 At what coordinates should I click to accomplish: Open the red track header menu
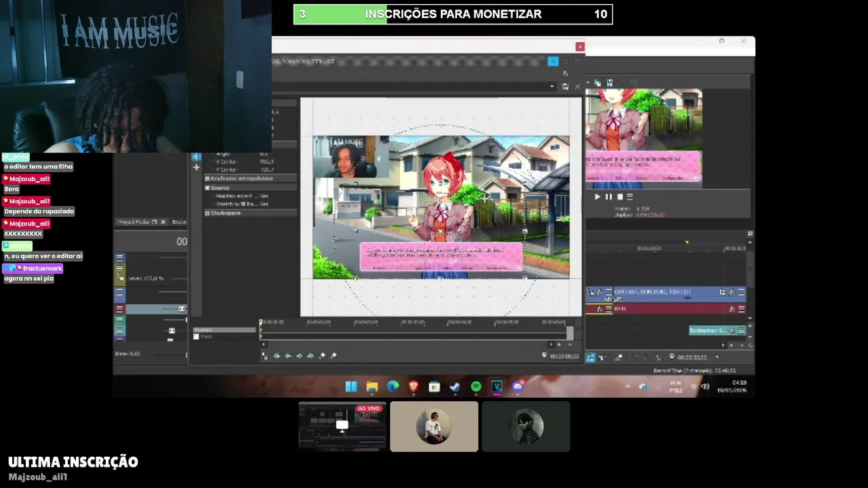pyautogui.click(x=119, y=309)
